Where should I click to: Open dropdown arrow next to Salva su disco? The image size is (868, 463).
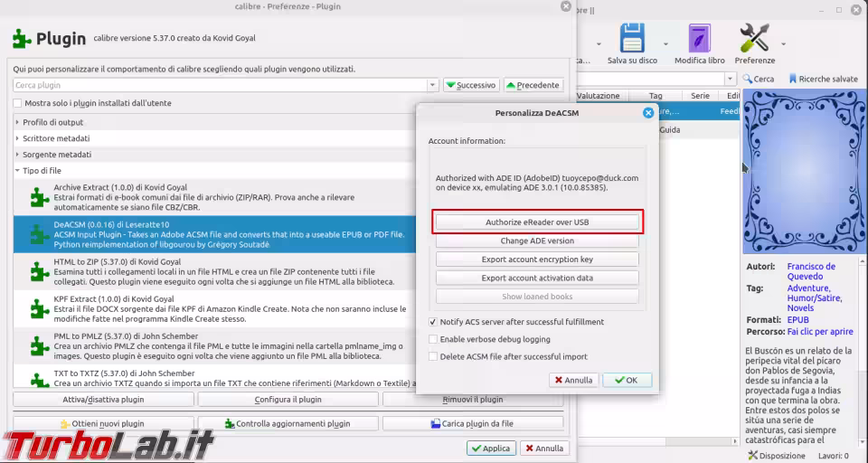[666, 44]
